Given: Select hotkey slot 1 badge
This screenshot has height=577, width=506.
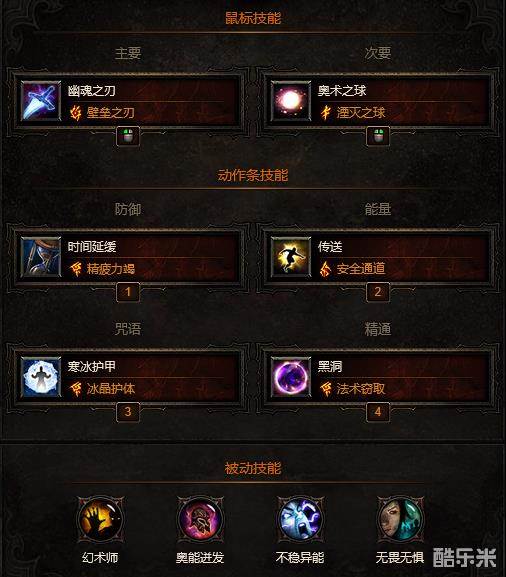Looking at the screenshot, I should [128, 292].
